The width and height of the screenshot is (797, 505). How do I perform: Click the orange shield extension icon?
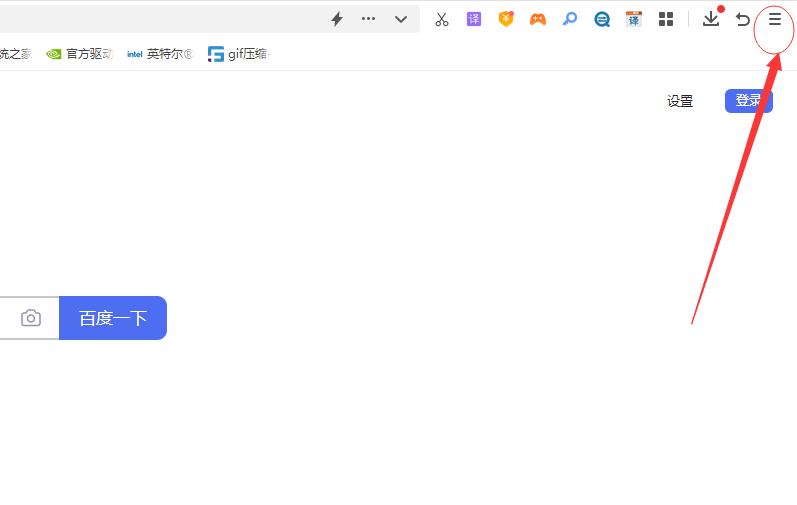coord(506,19)
